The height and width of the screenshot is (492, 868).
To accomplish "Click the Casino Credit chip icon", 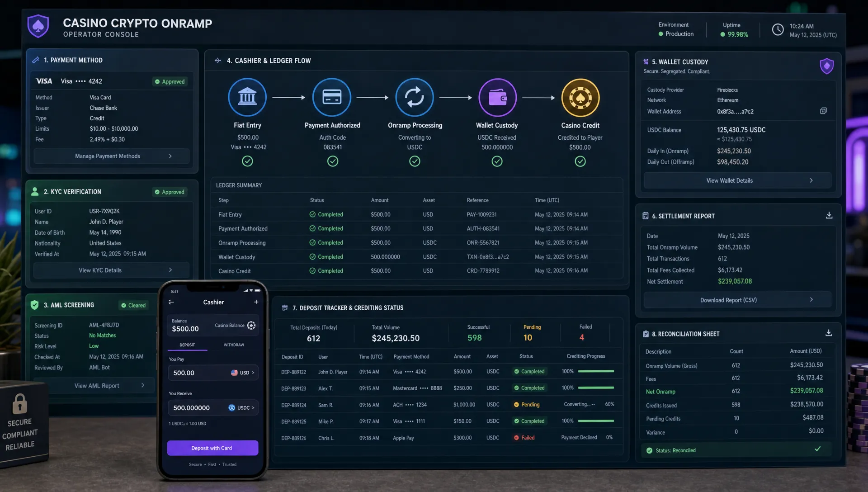I will click(580, 97).
